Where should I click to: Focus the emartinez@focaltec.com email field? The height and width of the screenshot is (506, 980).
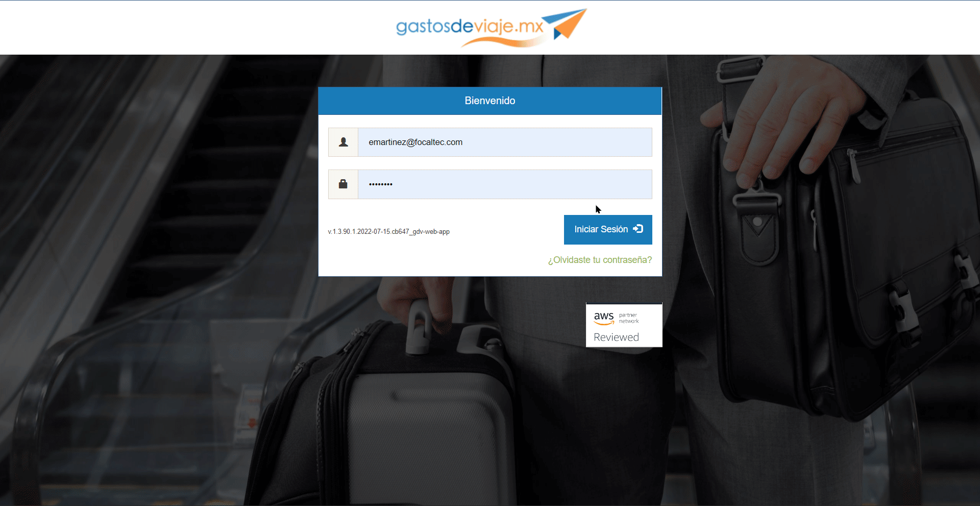pos(505,142)
